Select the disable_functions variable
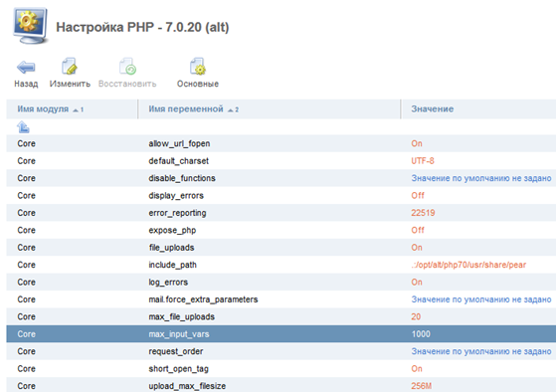Screen dimensions: 556x392 182,178
